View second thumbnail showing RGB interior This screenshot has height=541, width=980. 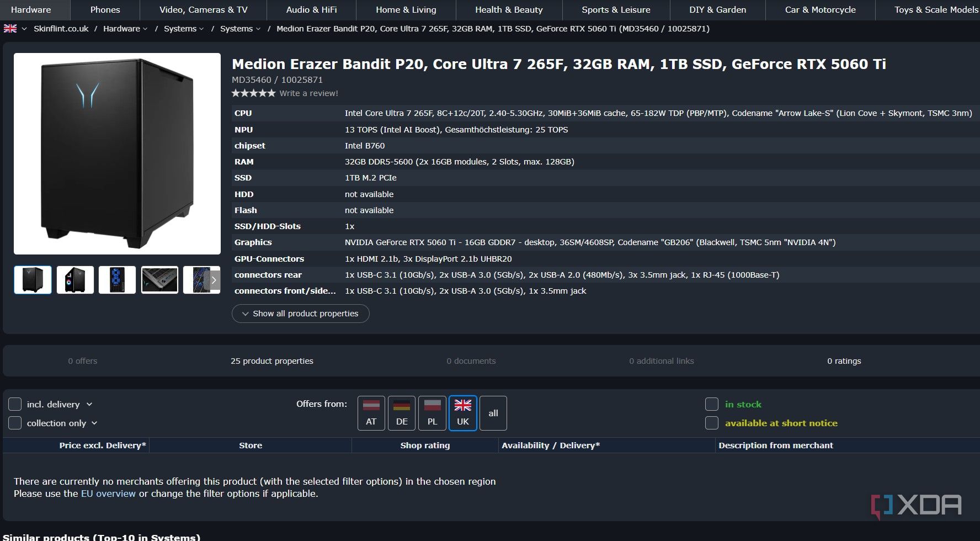tap(75, 280)
